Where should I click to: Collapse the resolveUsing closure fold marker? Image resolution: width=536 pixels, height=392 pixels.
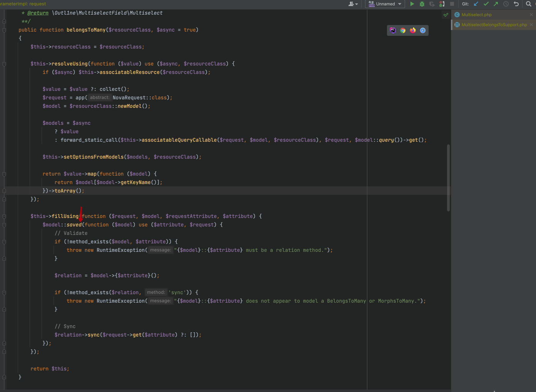click(x=4, y=64)
